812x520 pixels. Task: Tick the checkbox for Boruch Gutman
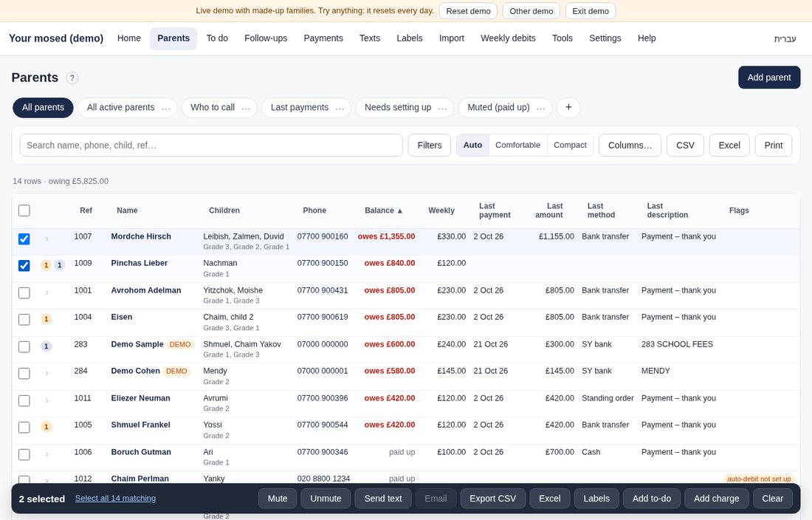(x=24, y=454)
